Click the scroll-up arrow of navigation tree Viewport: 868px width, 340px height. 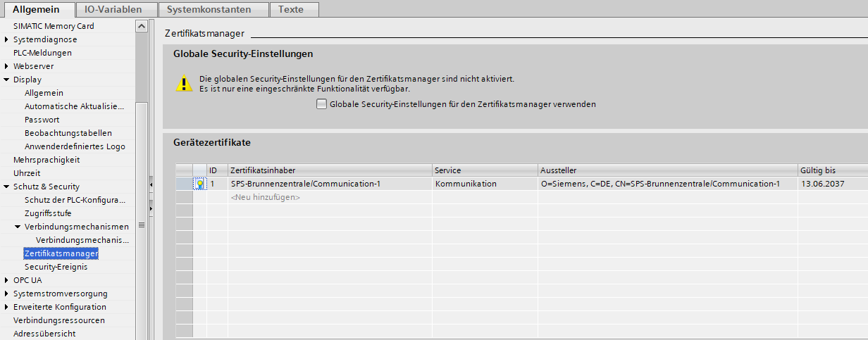point(142,27)
